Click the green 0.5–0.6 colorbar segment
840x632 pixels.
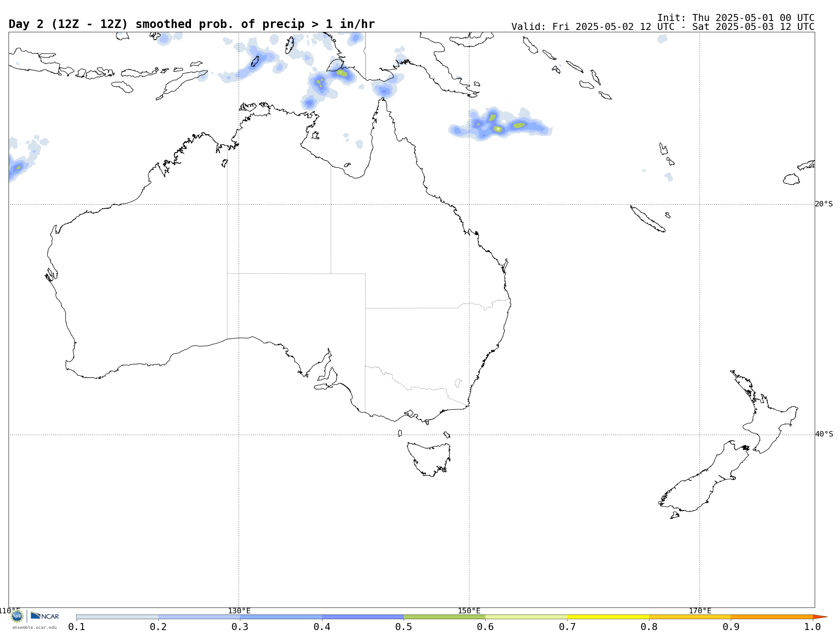(x=444, y=617)
